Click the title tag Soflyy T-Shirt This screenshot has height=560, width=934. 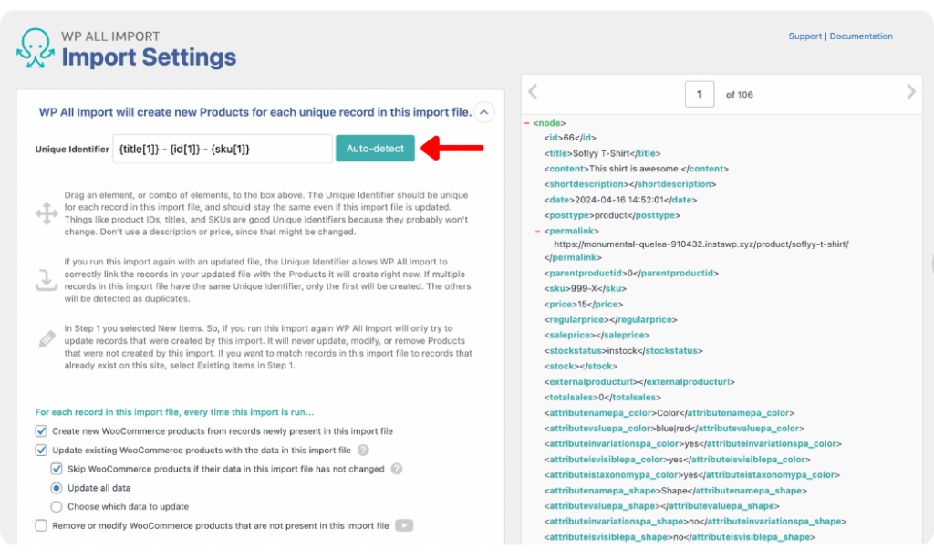tap(602, 153)
